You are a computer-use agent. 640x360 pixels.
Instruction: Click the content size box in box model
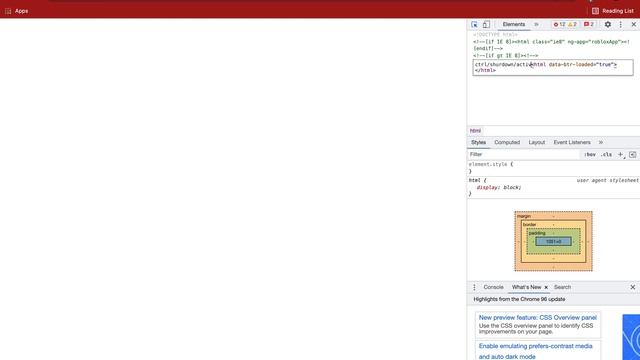point(553,242)
